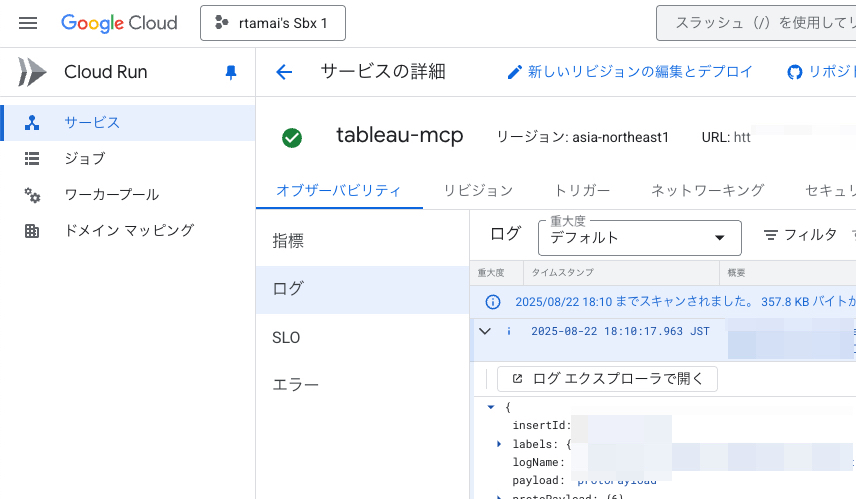
Task: Click the green status check icon
Action: tap(292, 138)
